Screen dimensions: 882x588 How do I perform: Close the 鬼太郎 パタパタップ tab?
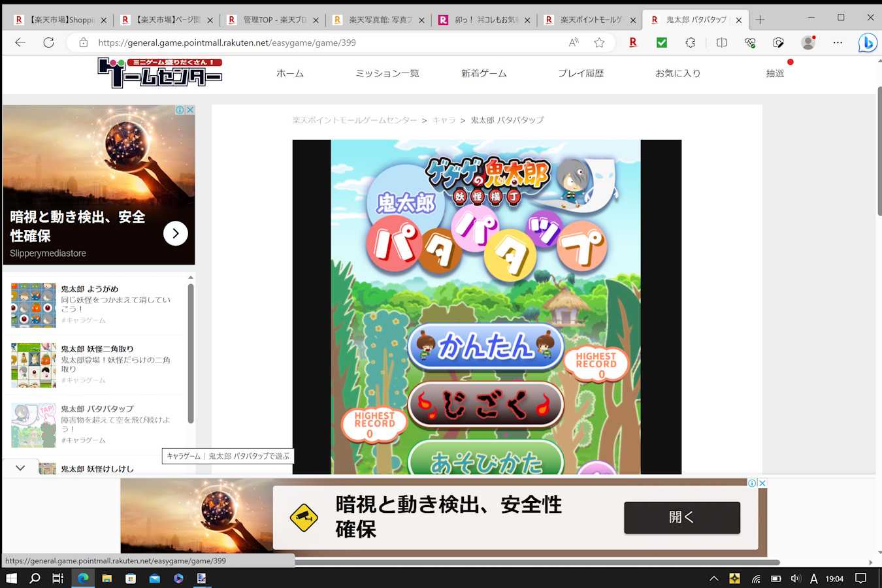point(739,20)
